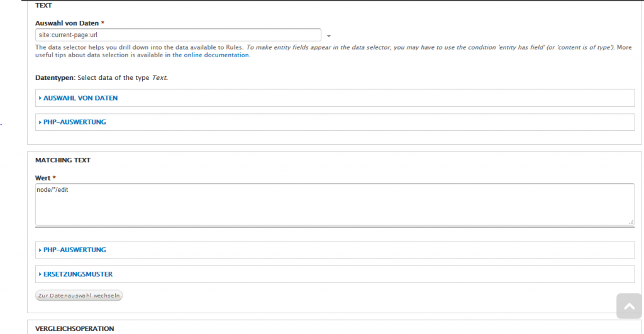Click the TEXT section heading

44,5
